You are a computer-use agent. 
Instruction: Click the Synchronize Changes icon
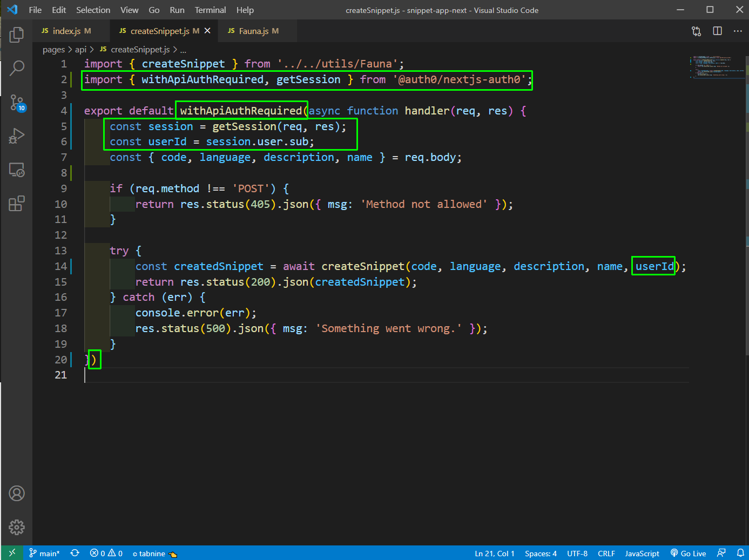click(75, 553)
